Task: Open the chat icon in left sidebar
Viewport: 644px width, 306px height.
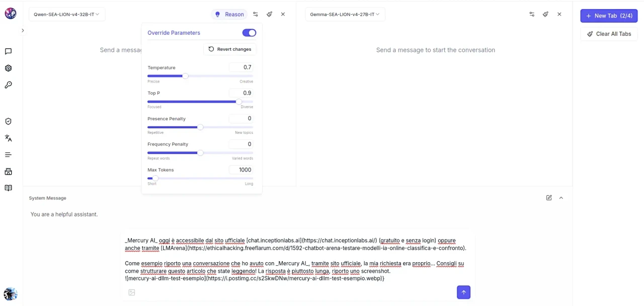Action: point(8,51)
